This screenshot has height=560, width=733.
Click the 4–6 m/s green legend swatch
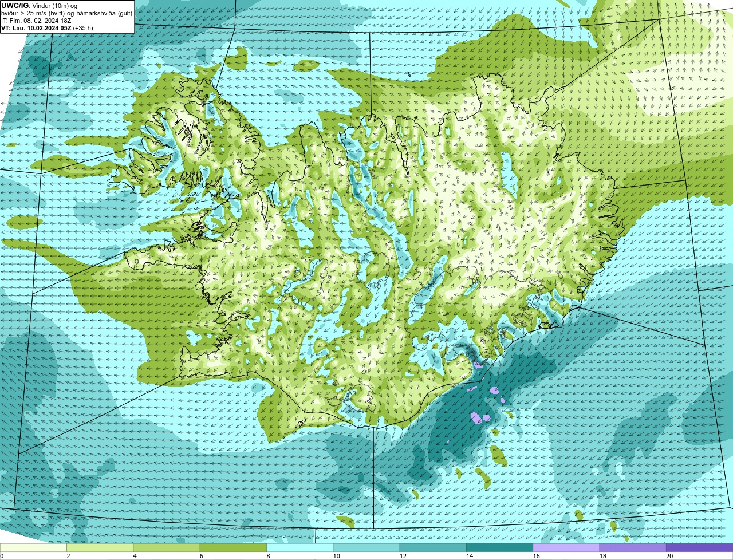167,547
